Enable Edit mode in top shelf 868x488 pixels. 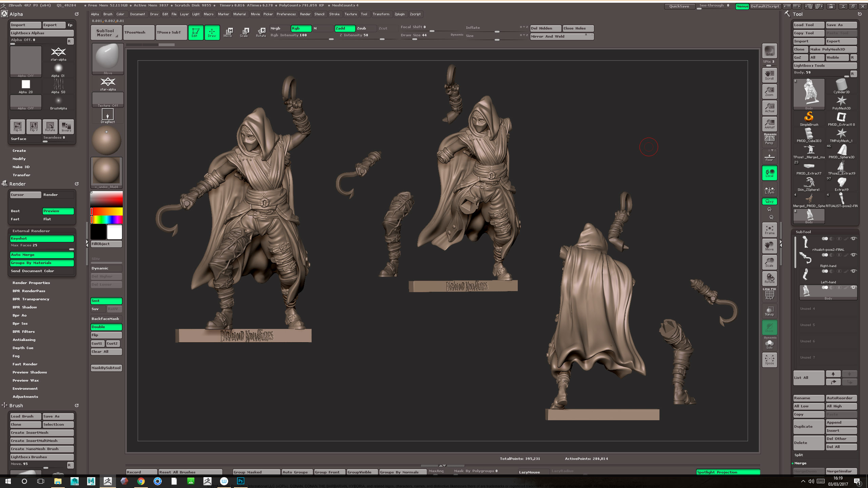pyautogui.click(x=196, y=33)
